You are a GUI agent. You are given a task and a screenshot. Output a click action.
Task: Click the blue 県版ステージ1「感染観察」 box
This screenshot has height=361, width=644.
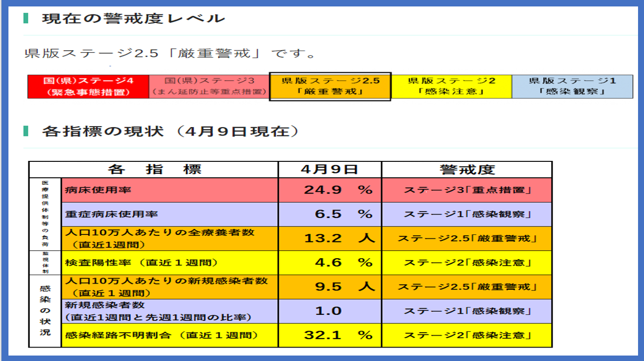pyautogui.click(x=572, y=86)
